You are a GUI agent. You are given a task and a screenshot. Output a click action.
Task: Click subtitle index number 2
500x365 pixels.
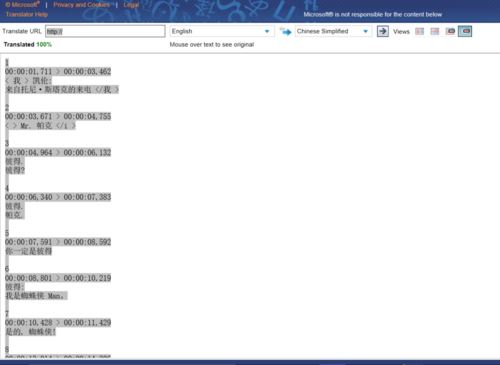coord(7,107)
